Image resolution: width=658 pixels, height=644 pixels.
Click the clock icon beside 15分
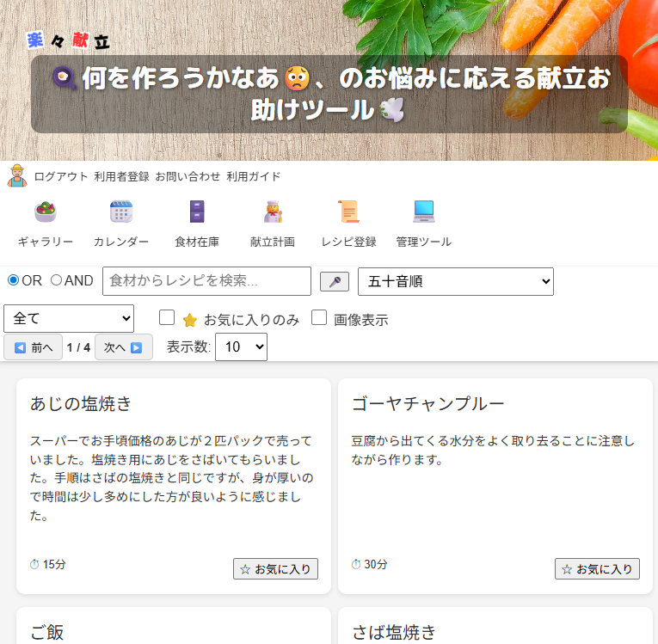pos(34,565)
